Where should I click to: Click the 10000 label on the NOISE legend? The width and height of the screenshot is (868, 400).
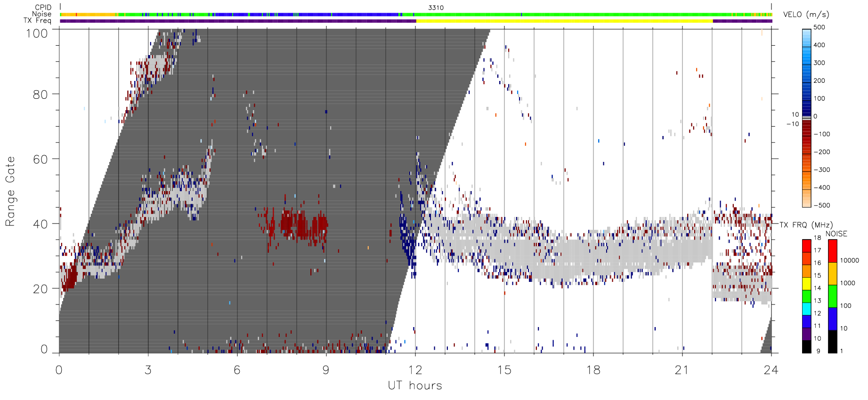click(850, 261)
